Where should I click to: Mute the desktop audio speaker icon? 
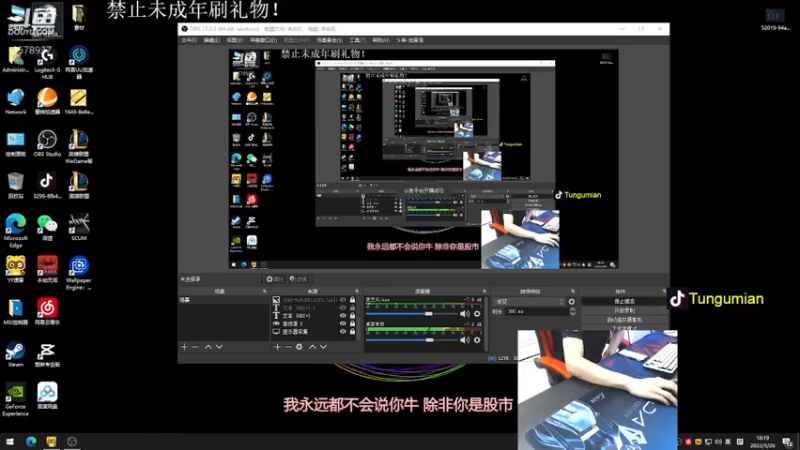point(465,340)
